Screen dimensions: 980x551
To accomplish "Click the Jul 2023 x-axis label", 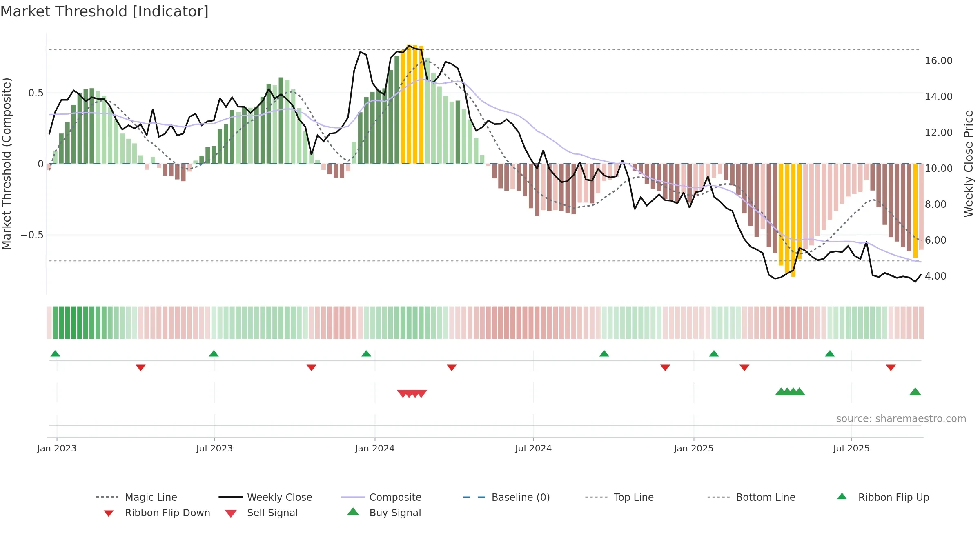I will 214,449.
